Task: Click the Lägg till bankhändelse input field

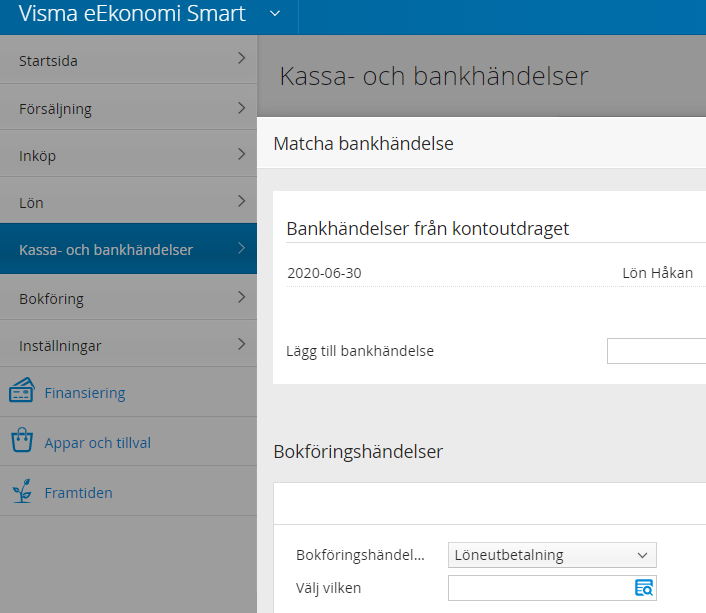Action: [656, 351]
